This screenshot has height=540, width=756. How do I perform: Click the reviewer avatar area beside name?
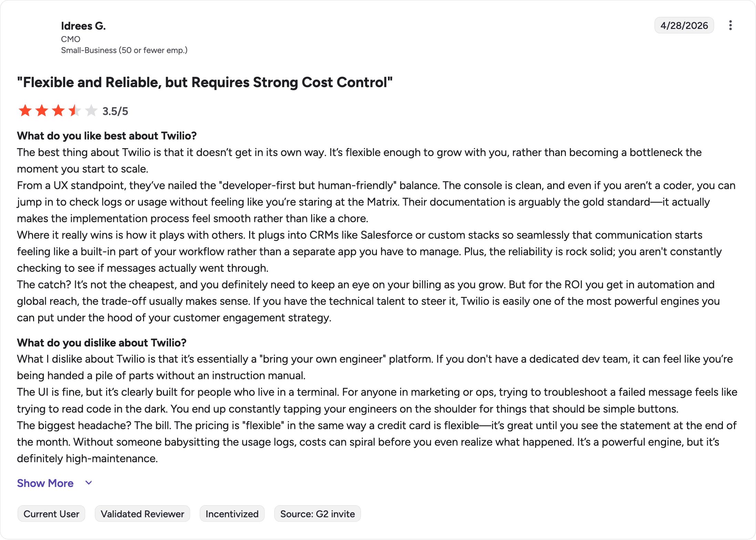[x=36, y=36]
